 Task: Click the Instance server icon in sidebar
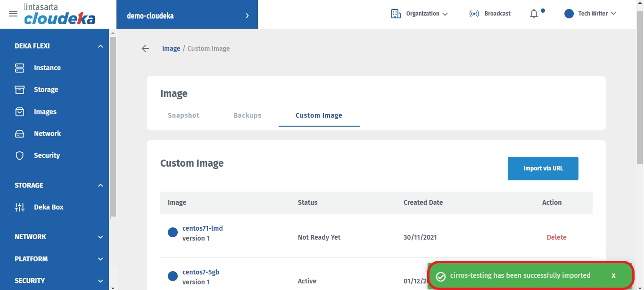click(x=19, y=68)
